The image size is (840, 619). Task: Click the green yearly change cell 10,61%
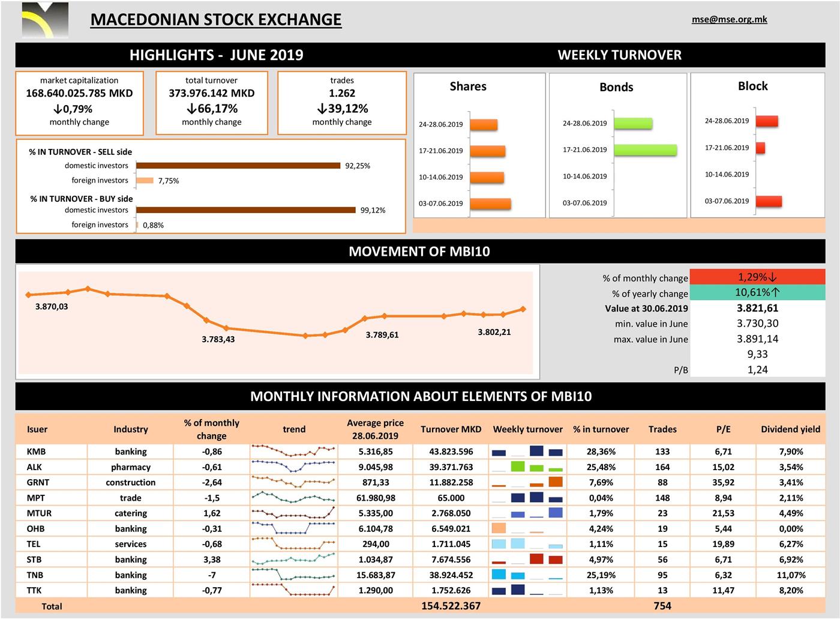coord(757,293)
